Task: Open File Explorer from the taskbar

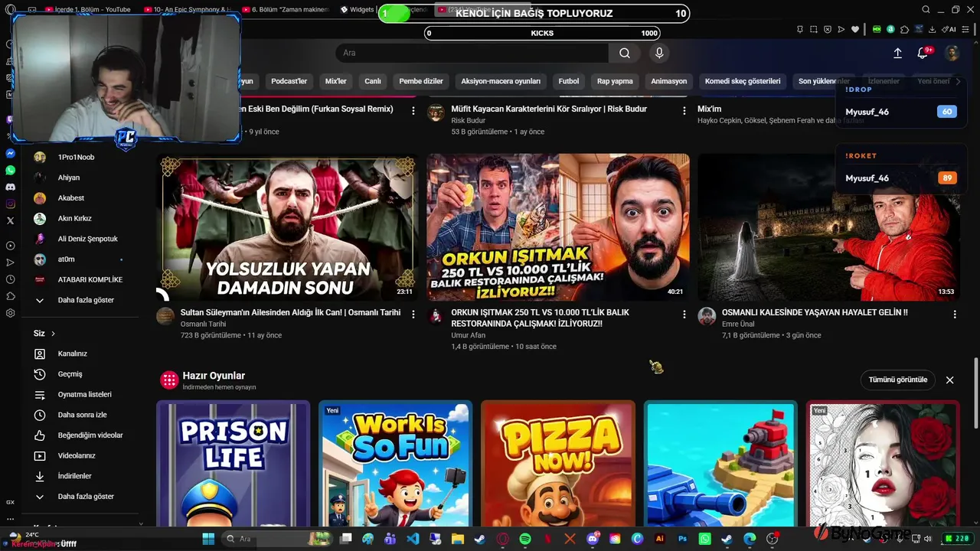Action: pyautogui.click(x=458, y=539)
